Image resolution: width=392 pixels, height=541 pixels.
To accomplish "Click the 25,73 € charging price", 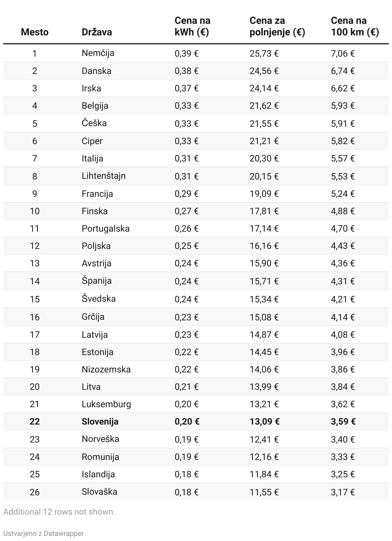I will click(264, 53).
